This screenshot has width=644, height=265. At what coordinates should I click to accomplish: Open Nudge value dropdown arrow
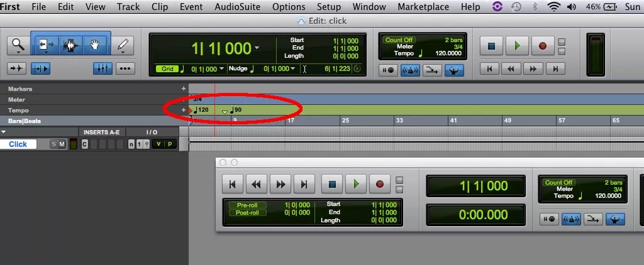click(x=293, y=68)
